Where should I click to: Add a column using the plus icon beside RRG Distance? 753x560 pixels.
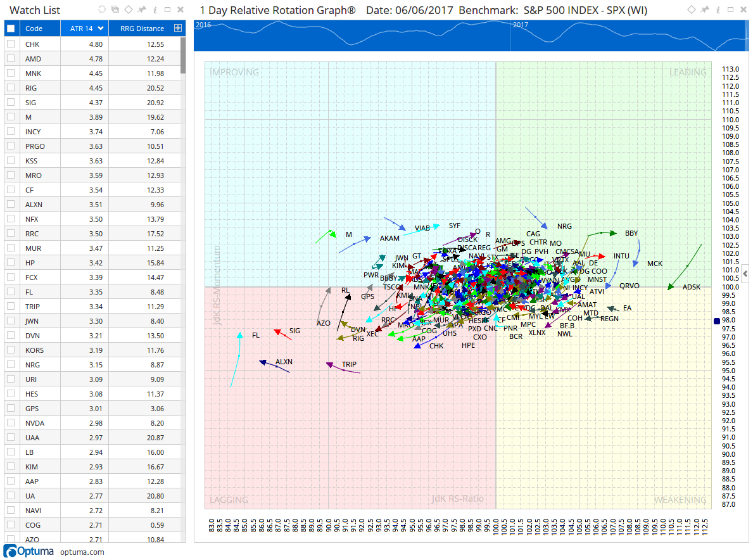[177, 28]
